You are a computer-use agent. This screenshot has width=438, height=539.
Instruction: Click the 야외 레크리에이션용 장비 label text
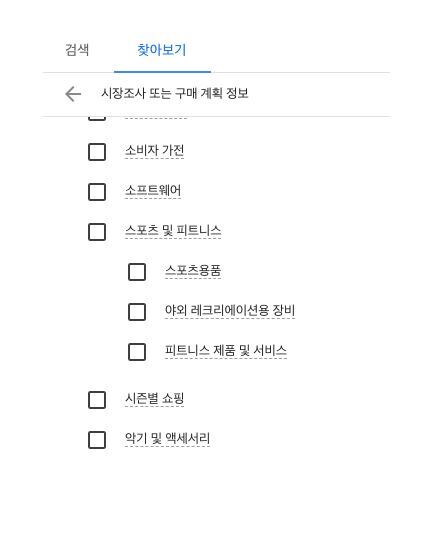coord(230,310)
